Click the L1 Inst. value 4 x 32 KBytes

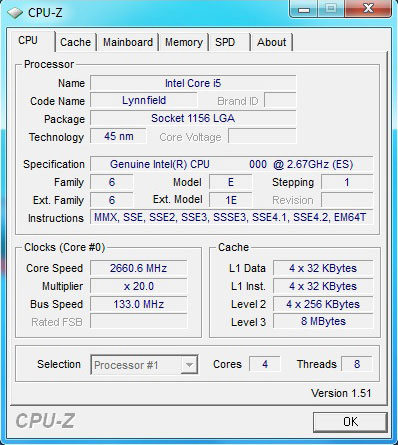pos(323,286)
